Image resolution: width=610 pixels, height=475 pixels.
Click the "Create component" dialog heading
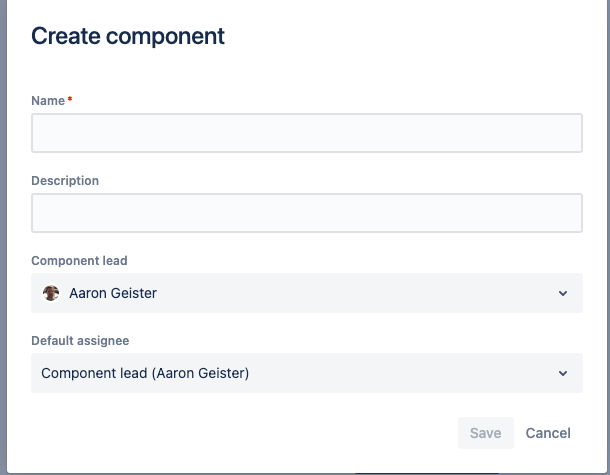(x=128, y=37)
